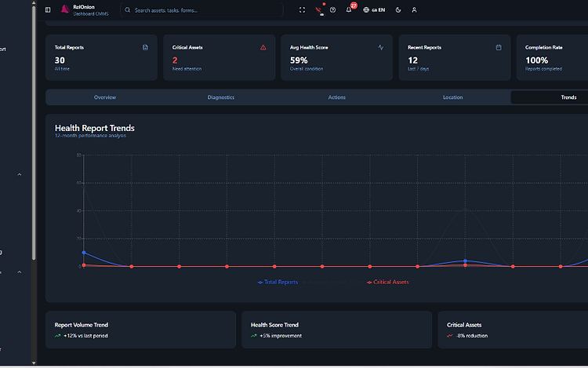The height and width of the screenshot is (368, 588).
Task: Click the Health Score Trend green arrow icon
Action: coord(254,336)
